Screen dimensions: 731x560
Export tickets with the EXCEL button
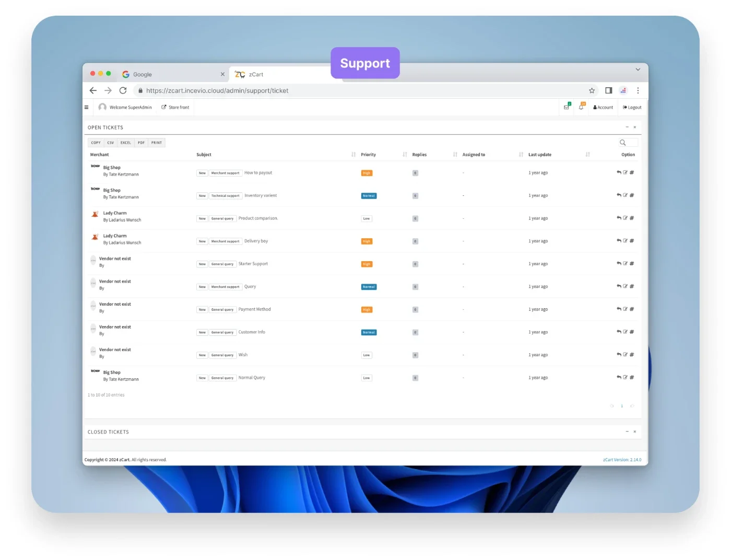click(126, 143)
